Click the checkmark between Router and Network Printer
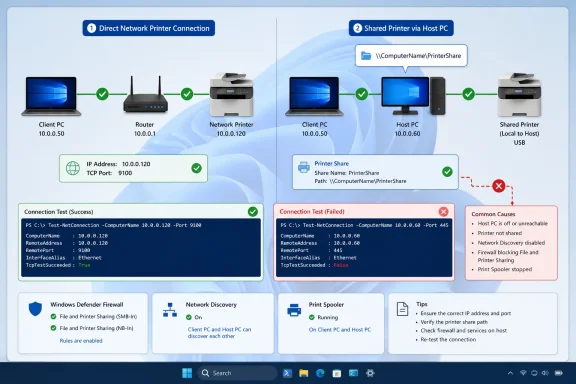 point(187,94)
